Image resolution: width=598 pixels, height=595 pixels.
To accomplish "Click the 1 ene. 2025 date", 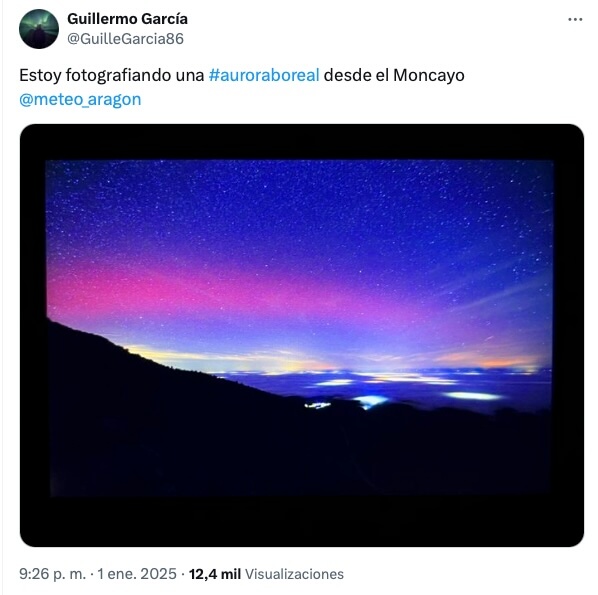I will tap(137, 574).
